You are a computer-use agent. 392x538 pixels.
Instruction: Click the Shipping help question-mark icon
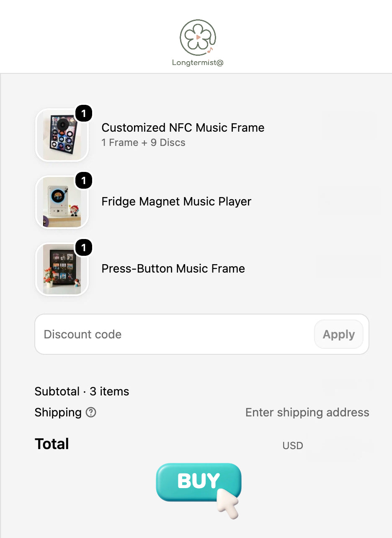point(91,412)
